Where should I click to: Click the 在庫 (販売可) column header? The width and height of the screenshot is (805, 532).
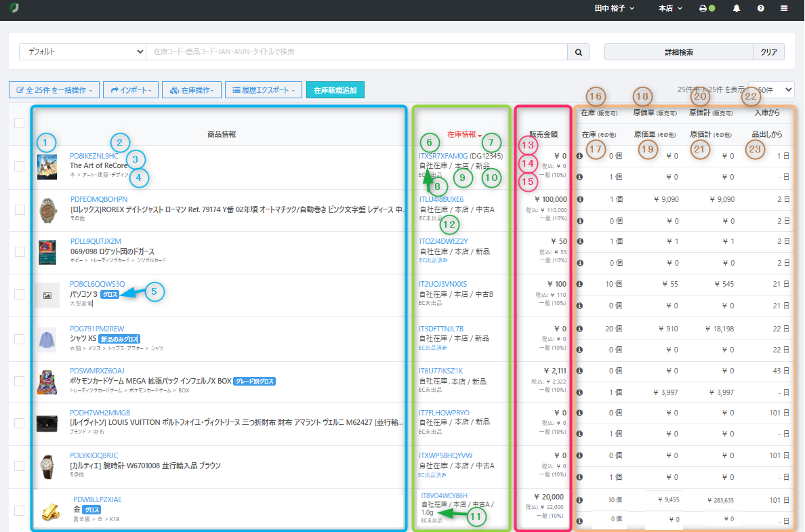(x=598, y=113)
